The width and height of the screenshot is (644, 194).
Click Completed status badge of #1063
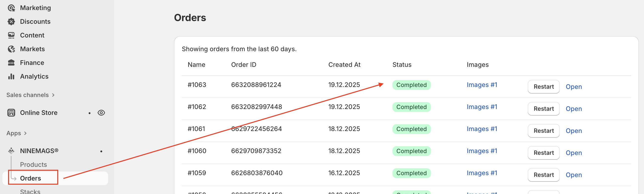click(412, 85)
